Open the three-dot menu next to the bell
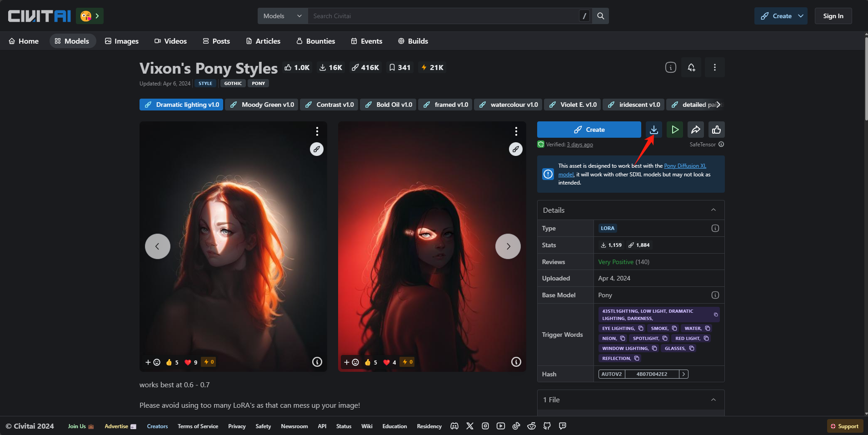The height and width of the screenshot is (435, 868). 715,67
